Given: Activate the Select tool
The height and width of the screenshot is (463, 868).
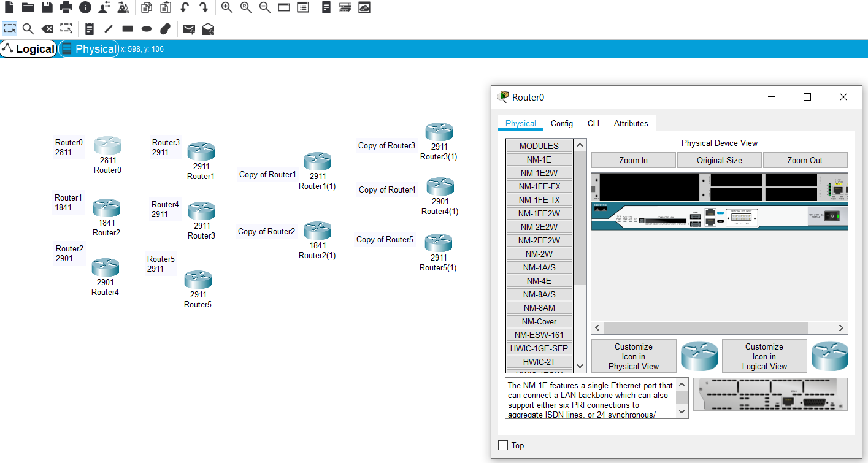Looking at the screenshot, I should click(x=9, y=28).
